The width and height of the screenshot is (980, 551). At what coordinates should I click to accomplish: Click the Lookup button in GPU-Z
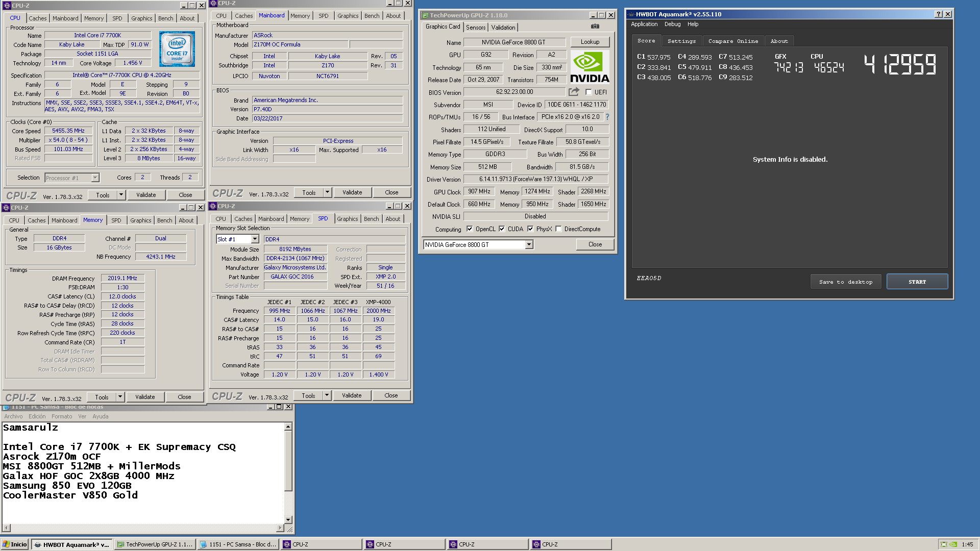click(590, 42)
